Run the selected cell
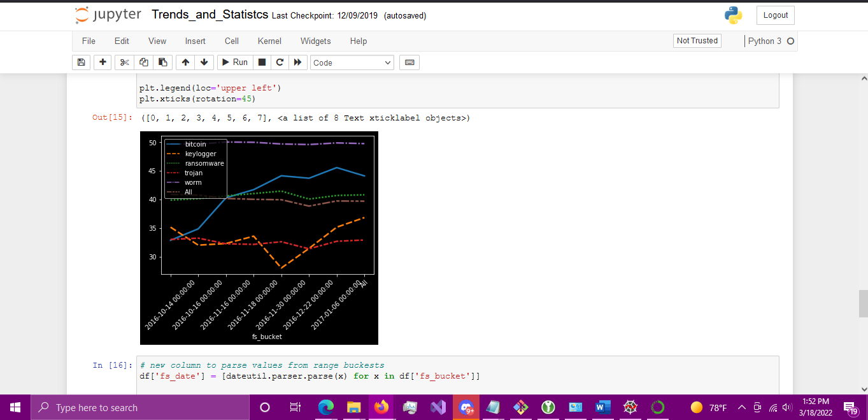Image resolution: width=868 pixels, height=420 pixels. pos(234,62)
